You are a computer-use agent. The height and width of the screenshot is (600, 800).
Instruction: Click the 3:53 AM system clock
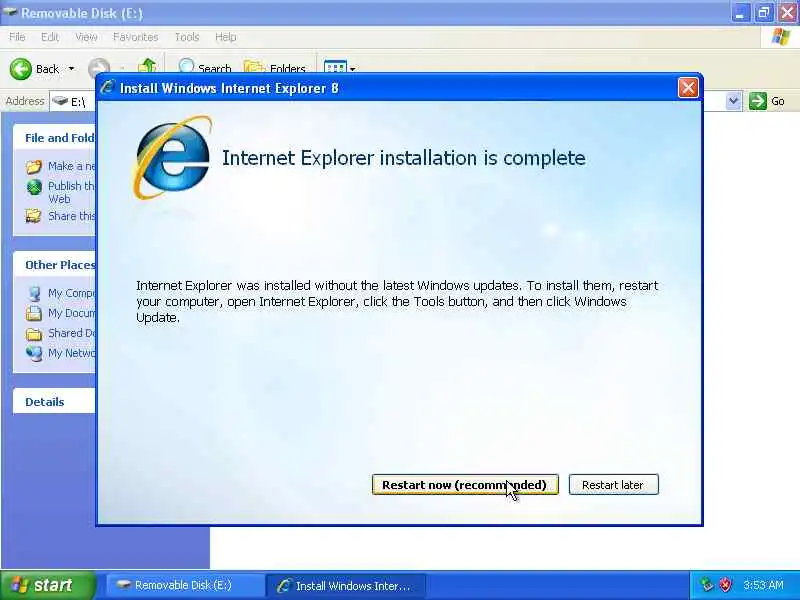(x=763, y=585)
